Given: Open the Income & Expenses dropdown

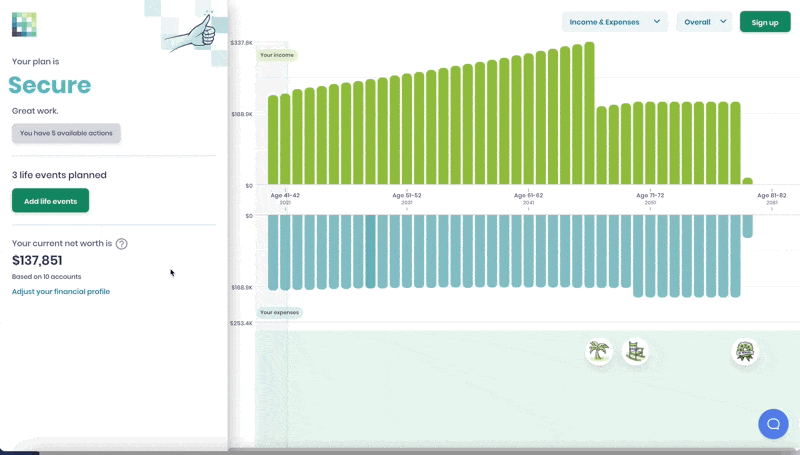Looking at the screenshot, I should pyautogui.click(x=615, y=22).
